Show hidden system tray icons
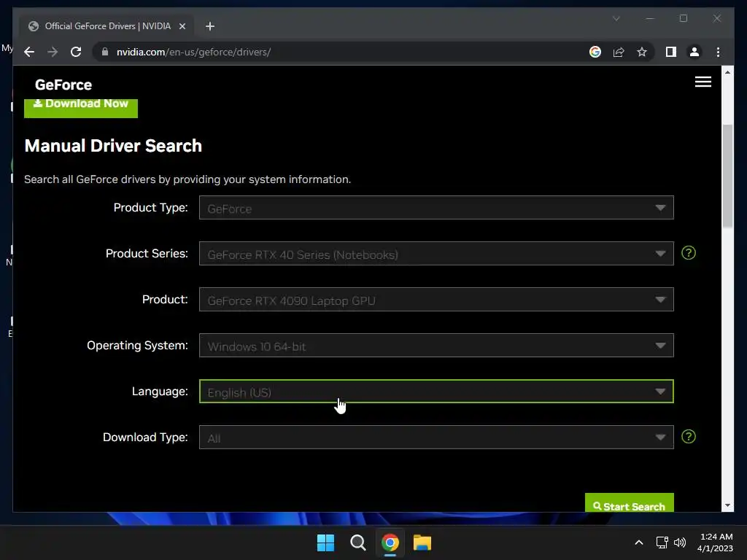The image size is (747, 560). point(639,542)
